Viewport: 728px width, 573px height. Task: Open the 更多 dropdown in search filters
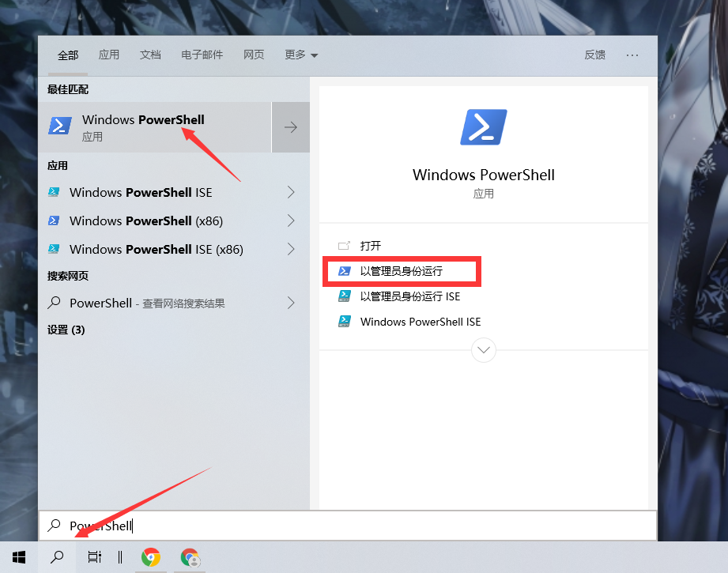click(x=301, y=55)
